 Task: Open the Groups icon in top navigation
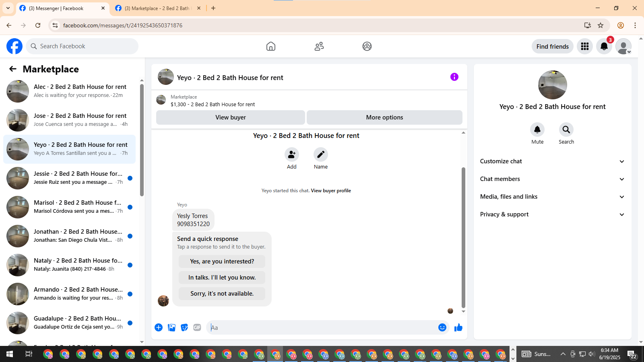[367, 46]
